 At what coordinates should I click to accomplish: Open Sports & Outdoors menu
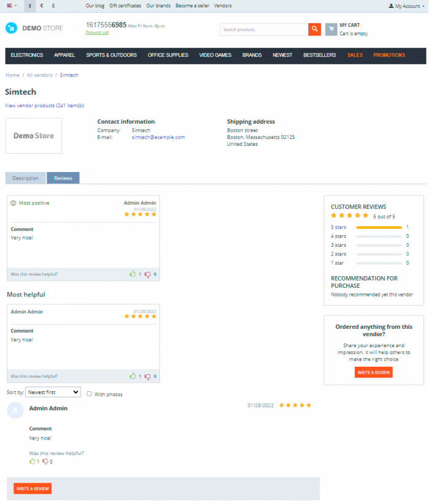pyautogui.click(x=112, y=55)
